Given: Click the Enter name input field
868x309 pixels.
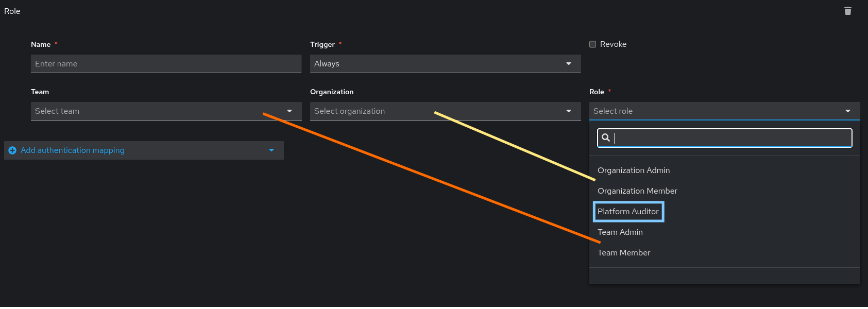Looking at the screenshot, I should [x=166, y=64].
